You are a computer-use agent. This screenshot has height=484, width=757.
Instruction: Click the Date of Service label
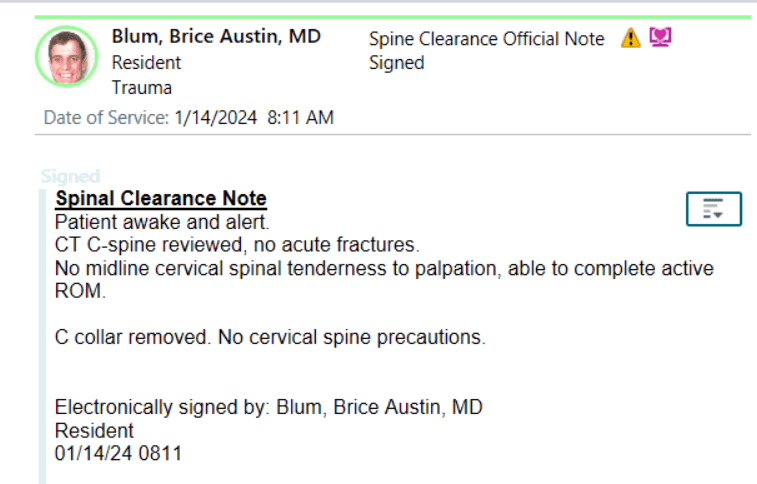coord(106,118)
